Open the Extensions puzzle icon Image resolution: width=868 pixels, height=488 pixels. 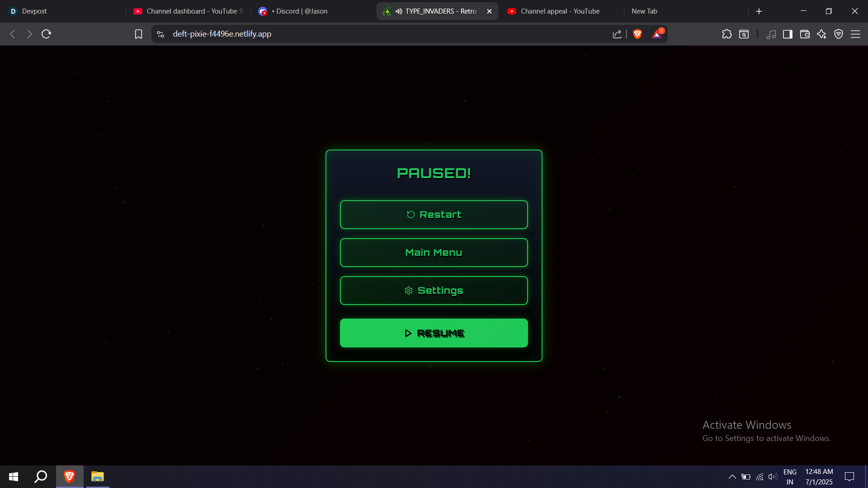727,34
